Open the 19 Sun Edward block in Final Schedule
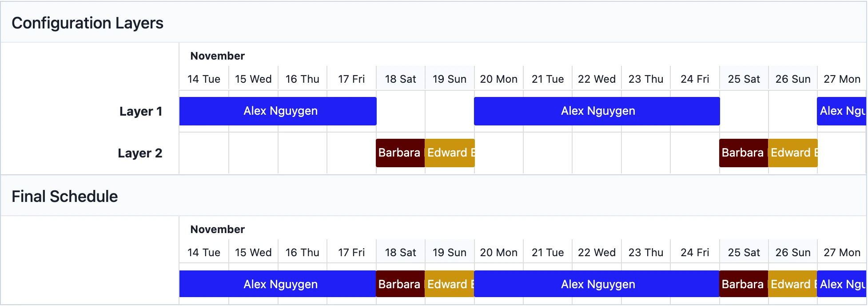 point(450,284)
